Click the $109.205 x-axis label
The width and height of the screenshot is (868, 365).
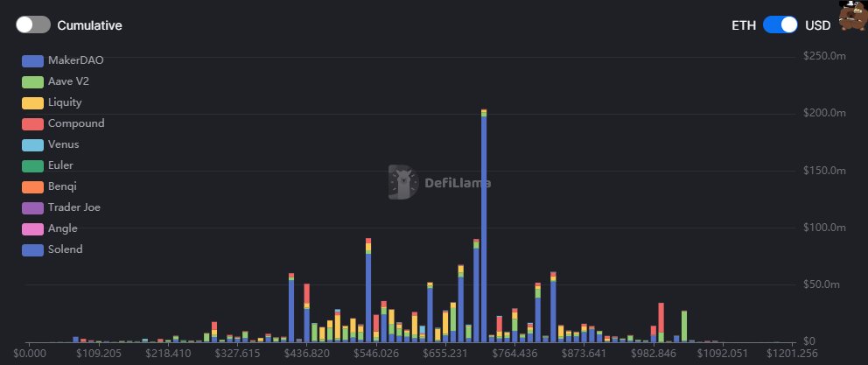pyautogui.click(x=99, y=354)
